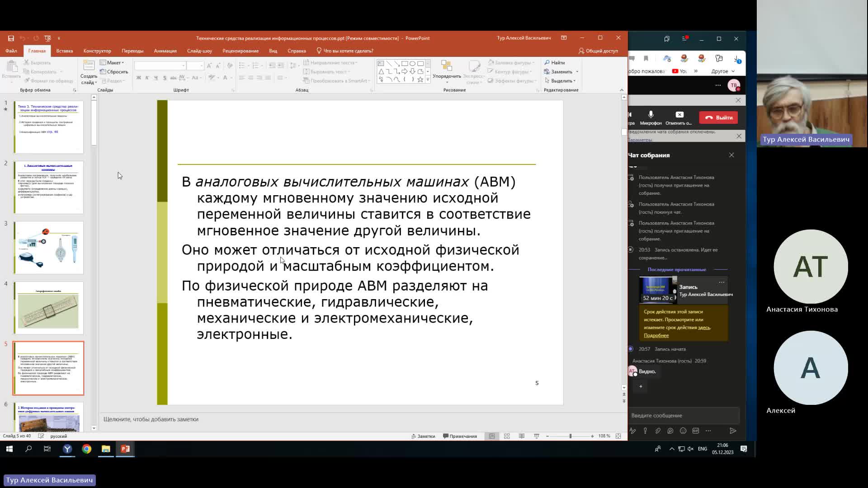Switch to the Вставка ribbon tab
Screen dimensions: 868x488
65,51
